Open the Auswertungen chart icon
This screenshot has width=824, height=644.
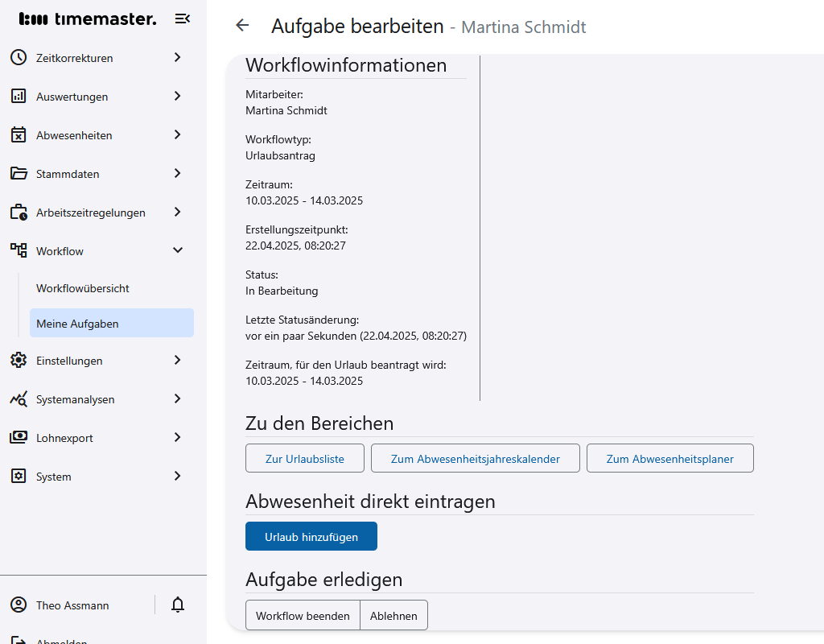[x=18, y=96]
